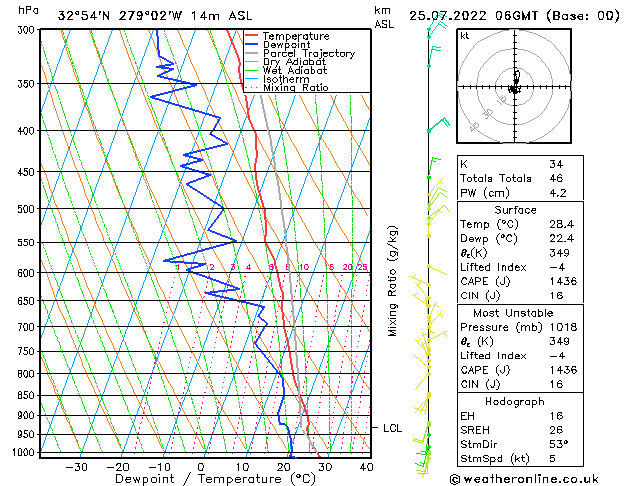Click the 'Wet Adiabat' legend label

click(295, 70)
